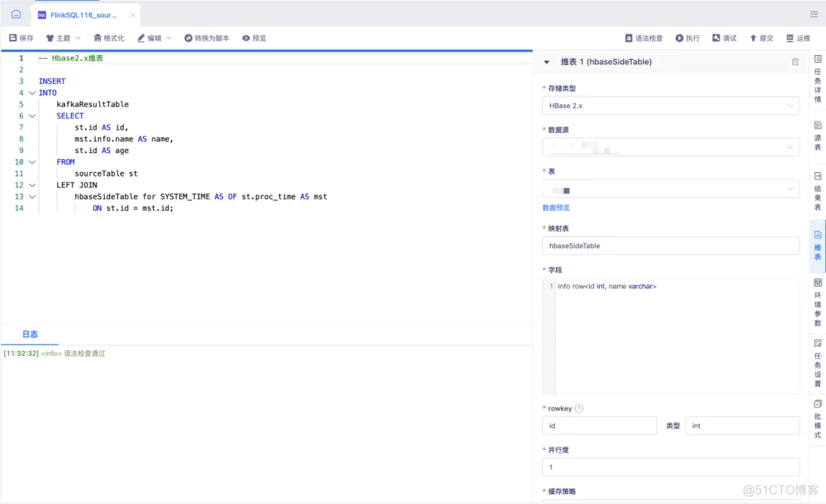Click the 映射表 hbaseSideTable input
826x504 pixels.
click(x=671, y=246)
